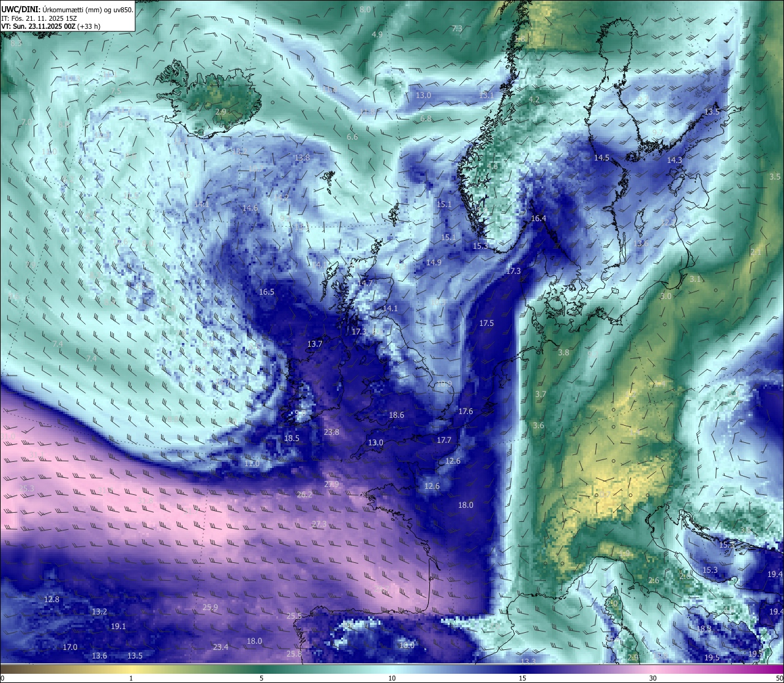Click the 23.4 value label

[221, 647]
